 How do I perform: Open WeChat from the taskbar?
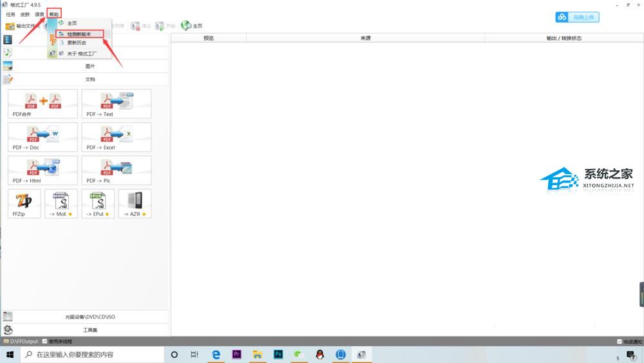pyautogui.click(x=299, y=355)
